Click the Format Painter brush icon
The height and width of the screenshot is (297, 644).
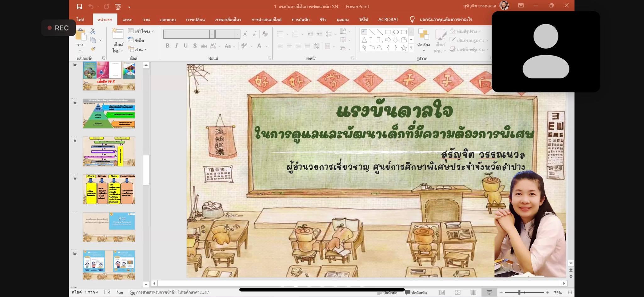[93, 49]
